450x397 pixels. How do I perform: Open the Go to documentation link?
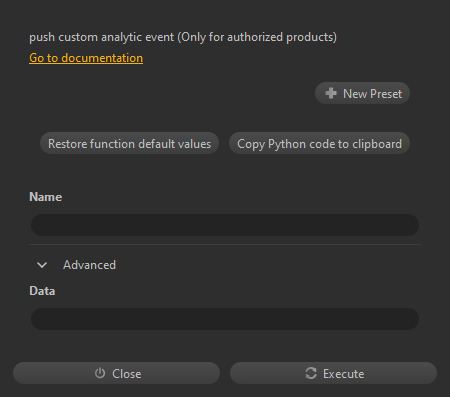(86, 58)
